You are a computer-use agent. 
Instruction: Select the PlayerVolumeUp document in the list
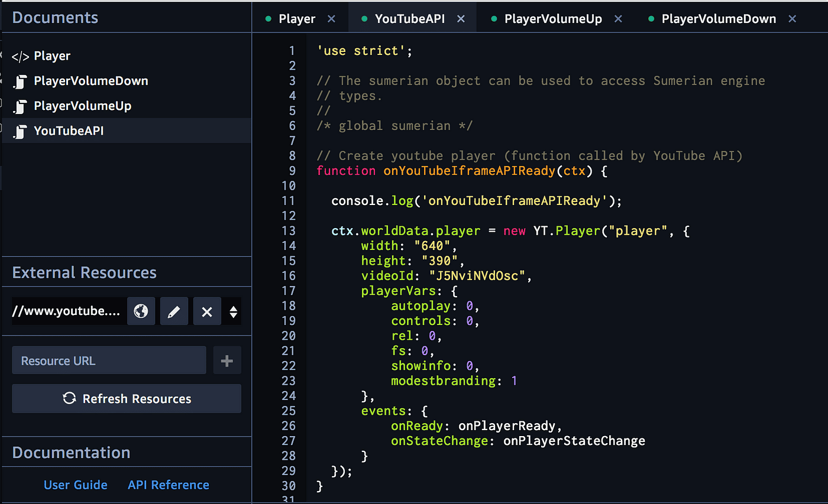click(127, 106)
